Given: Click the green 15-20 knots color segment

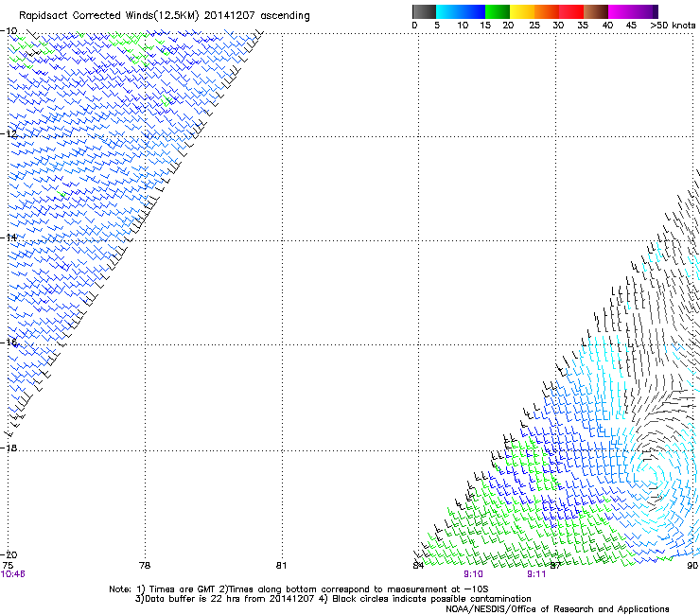Looking at the screenshot, I should (498, 11).
